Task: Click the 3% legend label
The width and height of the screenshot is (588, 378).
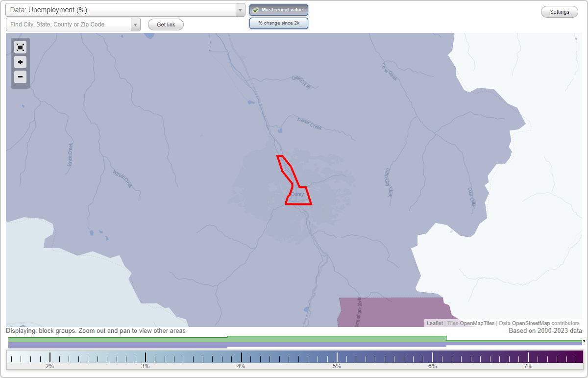Action: click(146, 366)
